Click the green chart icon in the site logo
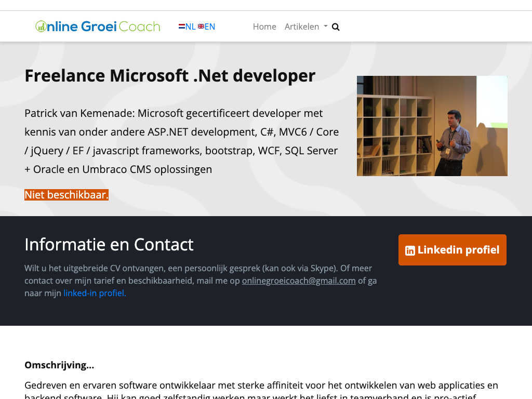The height and width of the screenshot is (399, 532). (41, 26)
